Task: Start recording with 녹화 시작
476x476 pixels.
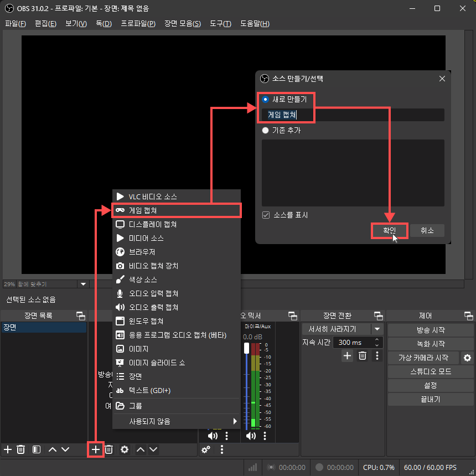Action: pos(431,344)
